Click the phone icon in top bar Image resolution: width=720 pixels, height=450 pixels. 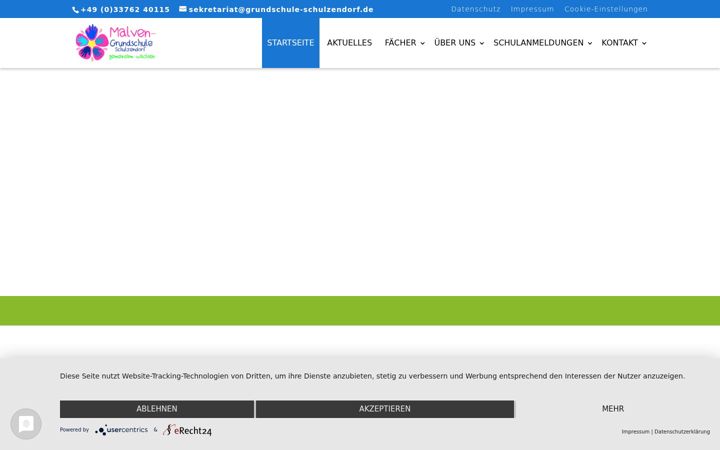tap(75, 10)
